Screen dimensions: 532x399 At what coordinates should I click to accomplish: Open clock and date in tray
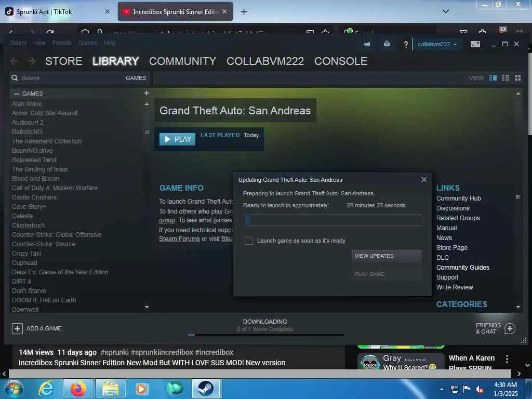tap(506, 389)
